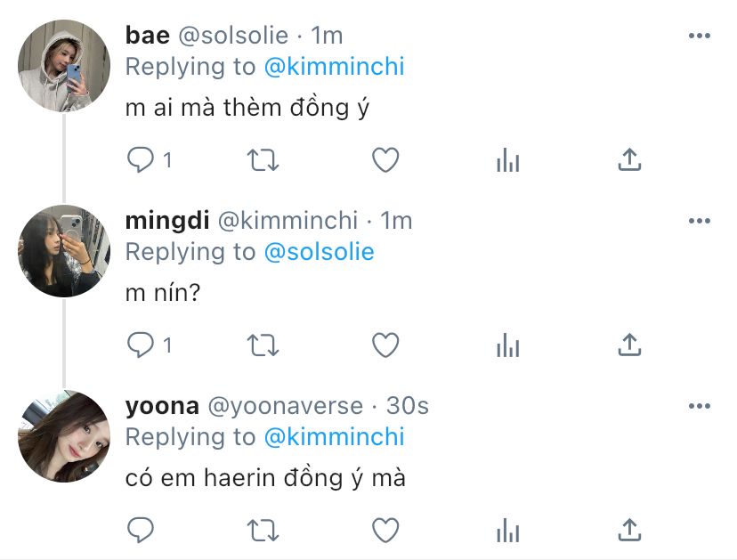
Task: Retweet mingdi's "m nín?" tweet
Action: pyautogui.click(x=263, y=345)
